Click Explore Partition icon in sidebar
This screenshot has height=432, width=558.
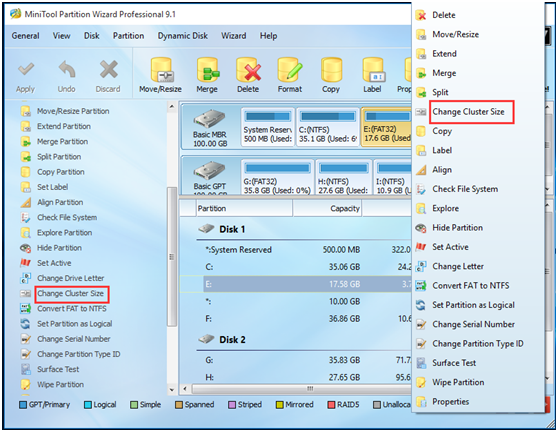coord(26,233)
